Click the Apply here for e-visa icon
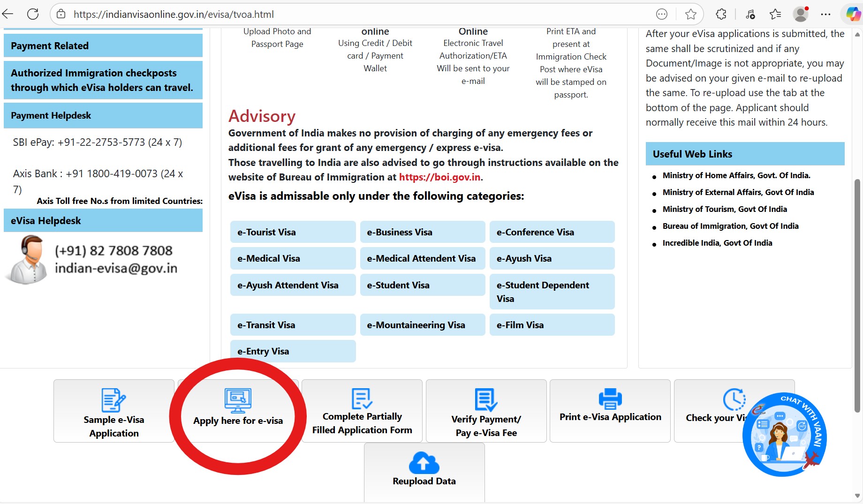 pyautogui.click(x=238, y=401)
